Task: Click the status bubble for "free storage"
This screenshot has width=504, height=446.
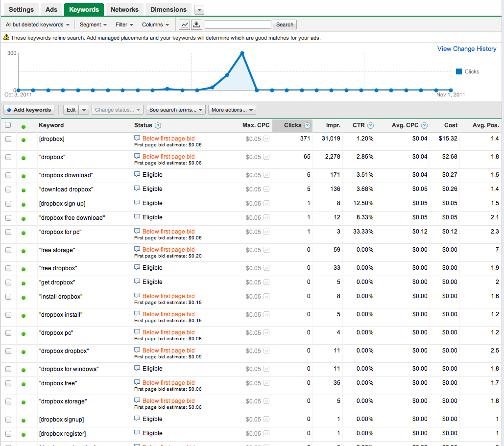Action: point(137,249)
